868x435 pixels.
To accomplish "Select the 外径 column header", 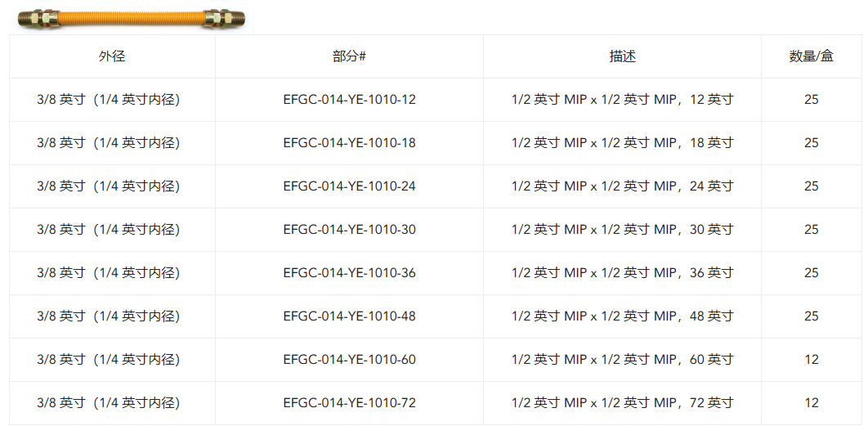I will [x=112, y=56].
